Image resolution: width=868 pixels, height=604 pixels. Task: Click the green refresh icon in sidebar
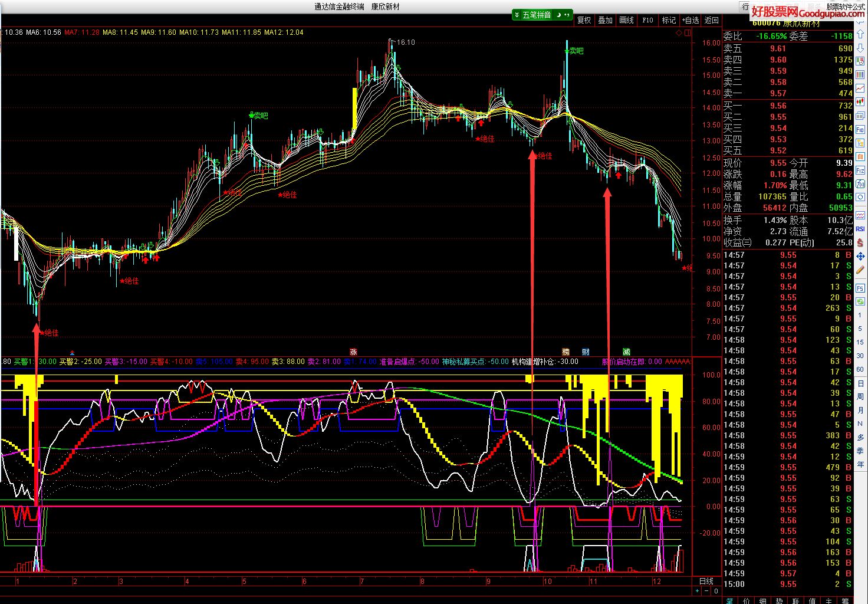tap(860, 300)
